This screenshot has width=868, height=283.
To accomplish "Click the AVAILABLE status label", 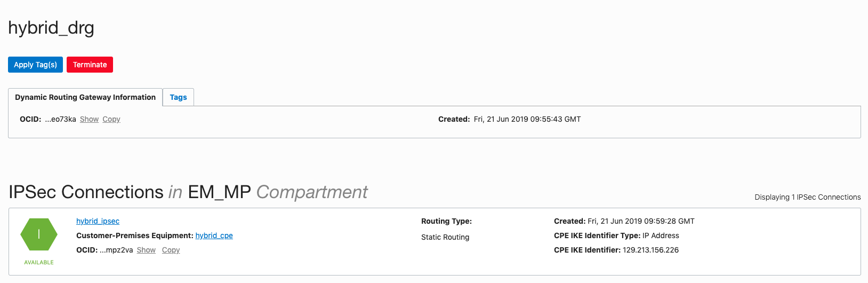I will pyautogui.click(x=39, y=262).
